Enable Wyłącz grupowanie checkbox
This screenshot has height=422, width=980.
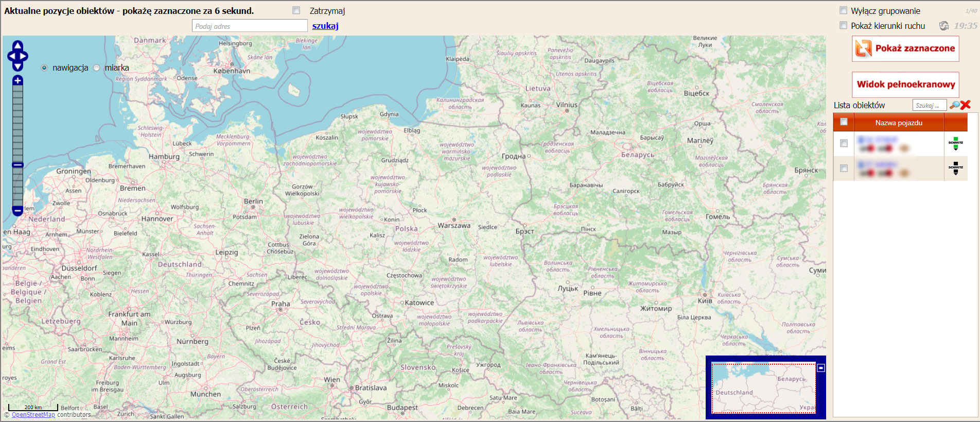[x=843, y=10]
